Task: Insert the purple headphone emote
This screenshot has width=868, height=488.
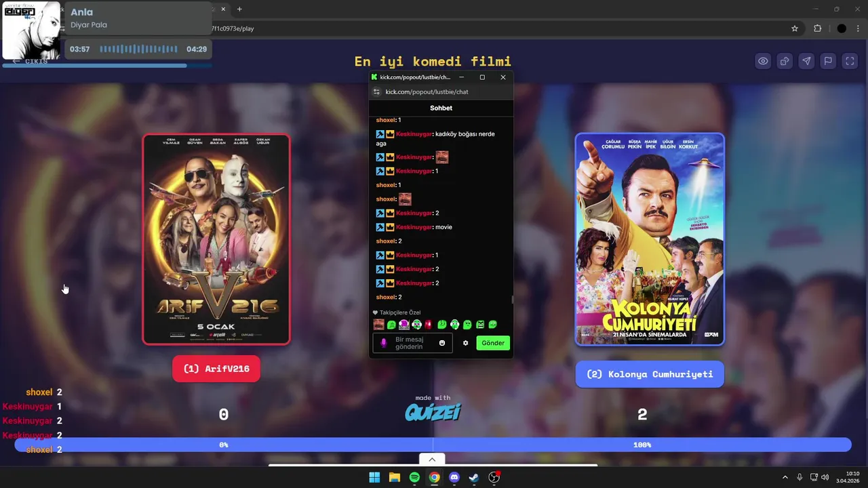Action: 404,325
